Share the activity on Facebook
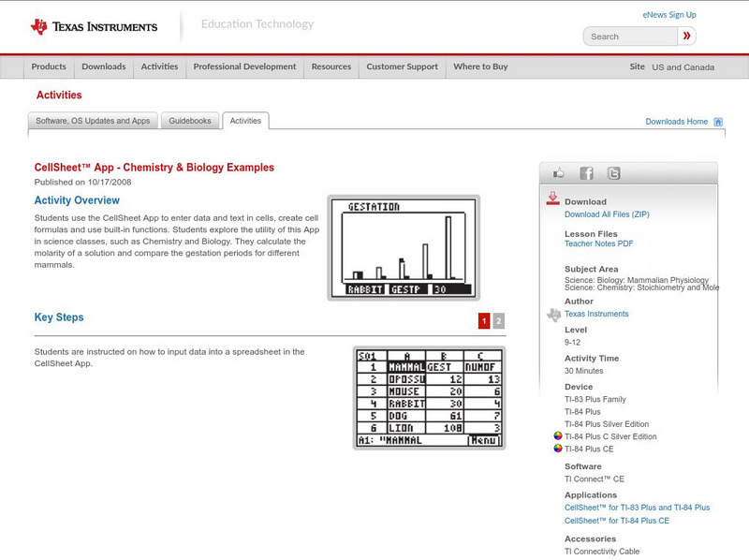 pyautogui.click(x=585, y=172)
